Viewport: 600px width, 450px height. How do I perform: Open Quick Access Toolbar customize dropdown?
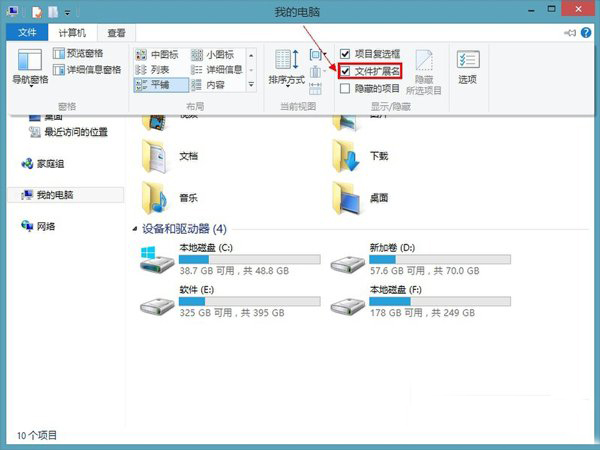point(67,13)
